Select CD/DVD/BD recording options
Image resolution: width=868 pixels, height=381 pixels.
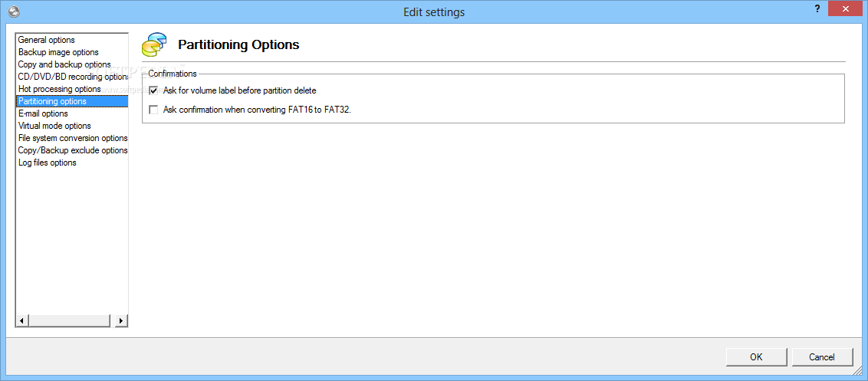click(x=72, y=77)
